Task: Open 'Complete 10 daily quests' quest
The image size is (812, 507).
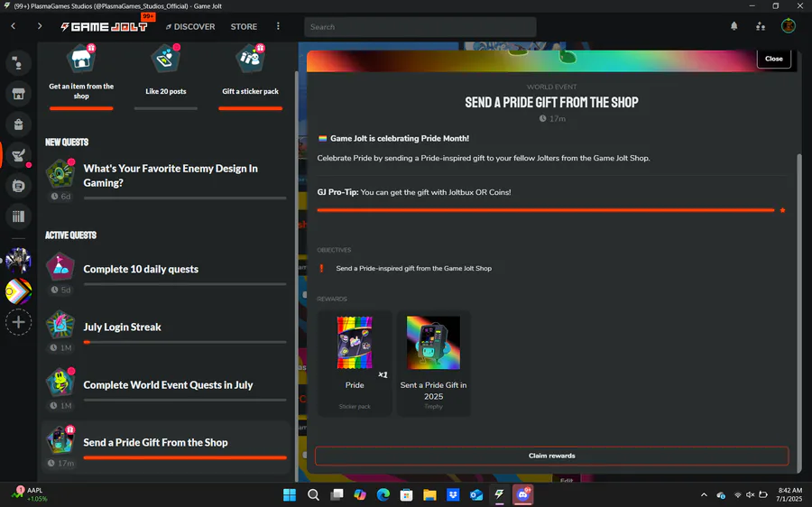Action: [166, 274]
